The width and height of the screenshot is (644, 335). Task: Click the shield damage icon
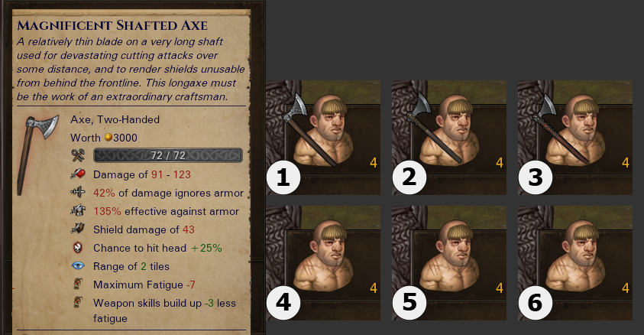click(78, 229)
